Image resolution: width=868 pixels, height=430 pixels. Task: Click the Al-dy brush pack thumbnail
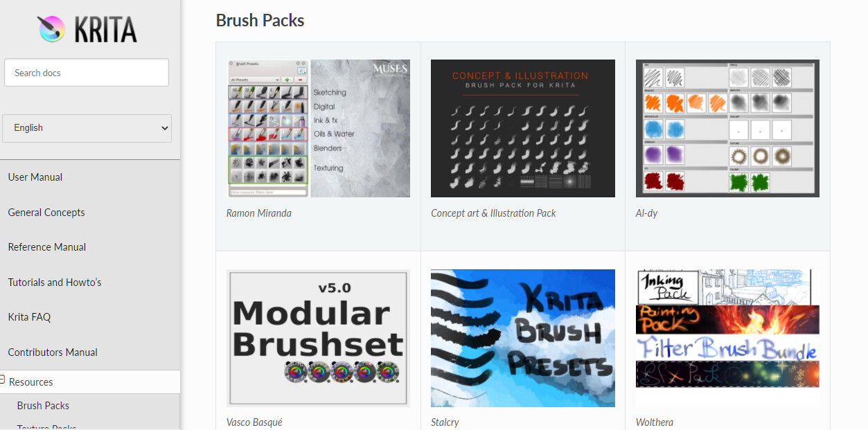pyautogui.click(x=727, y=128)
